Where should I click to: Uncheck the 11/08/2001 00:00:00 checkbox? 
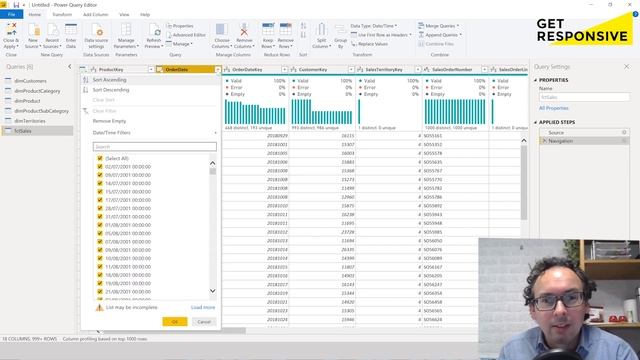[x=100, y=267]
